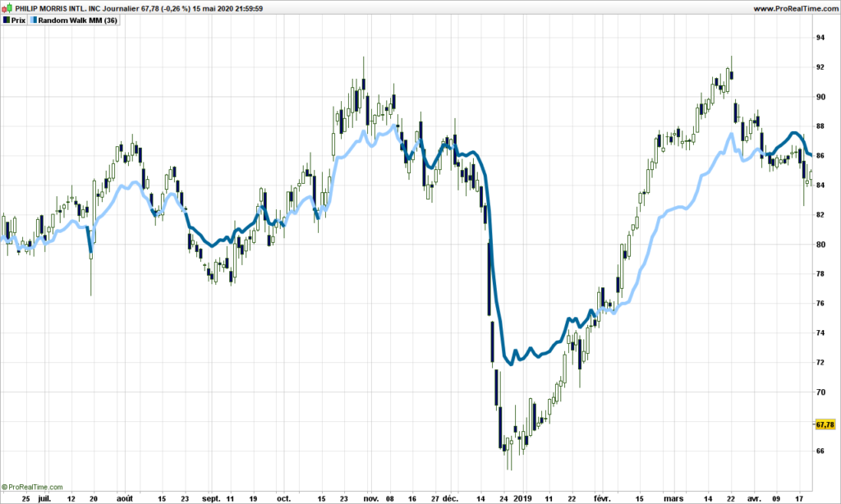Click the 88 price axis label
The height and width of the screenshot is (504, 841).
click(820, 126)
